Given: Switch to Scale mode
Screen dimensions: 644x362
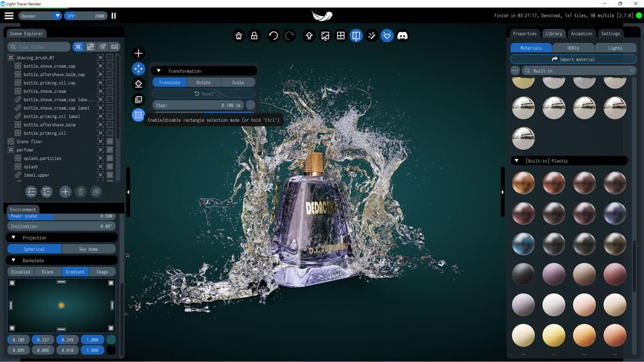Looking at the screenshot, I should [x=238, y=83].
